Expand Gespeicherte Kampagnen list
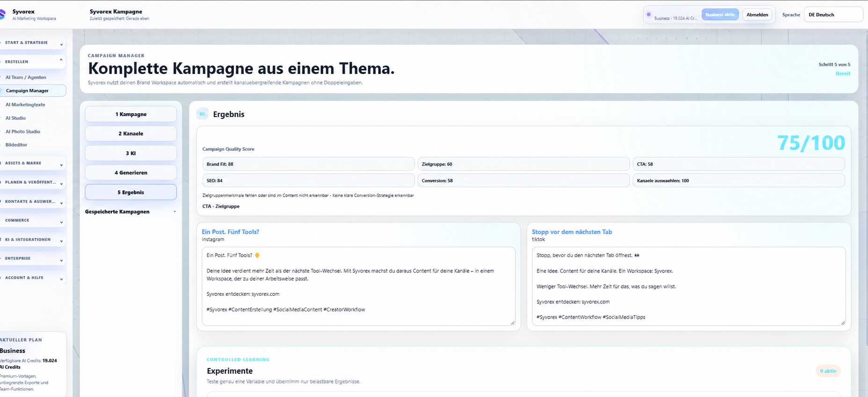 131,212
